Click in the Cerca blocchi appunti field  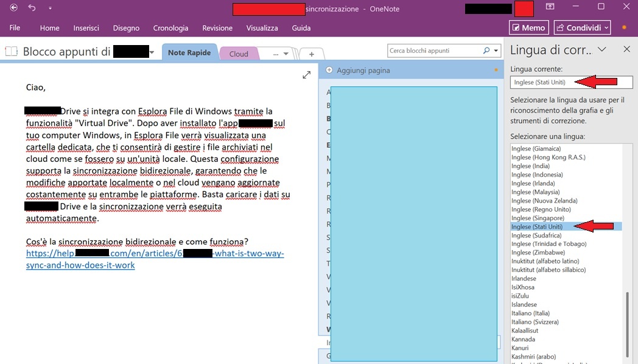(x=435, y=51)
